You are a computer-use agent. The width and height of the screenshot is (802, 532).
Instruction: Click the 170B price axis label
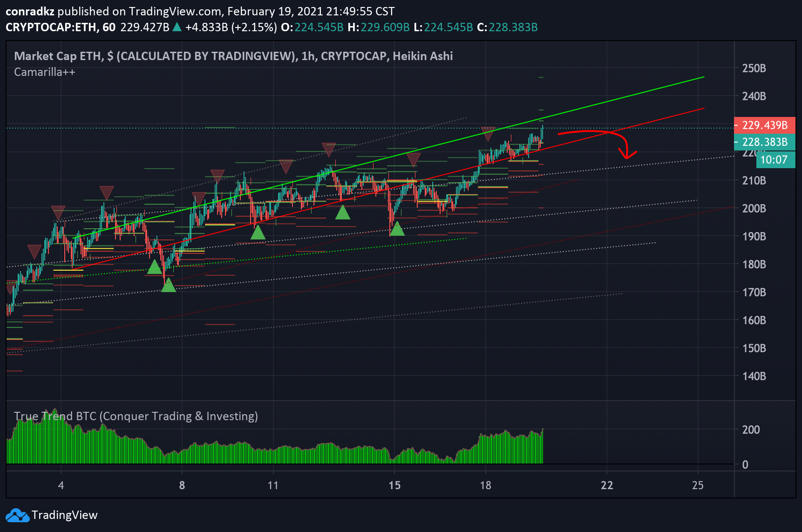click(x=754, y=292)
